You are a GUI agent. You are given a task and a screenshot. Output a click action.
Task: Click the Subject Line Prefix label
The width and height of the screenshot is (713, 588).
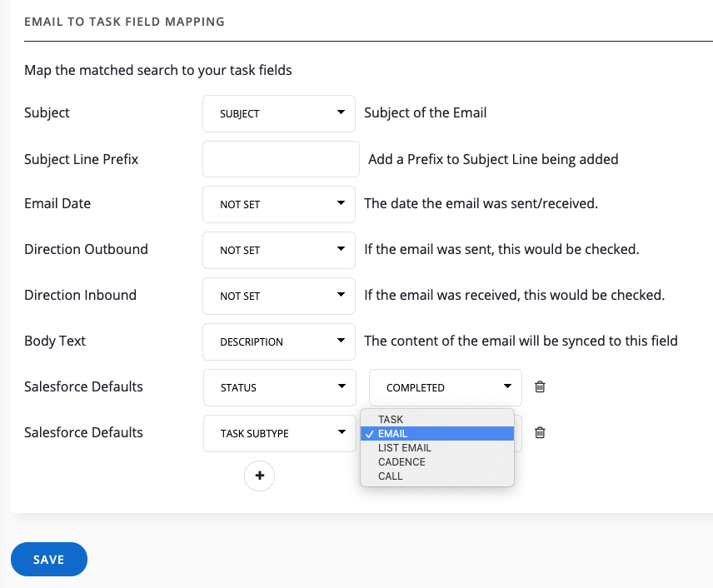[81, 159]
